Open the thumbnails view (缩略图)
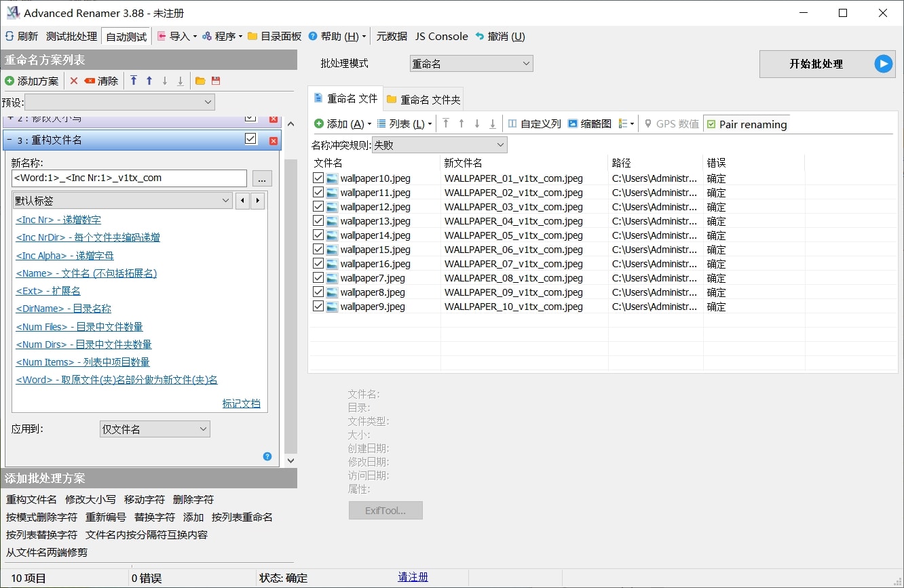Image resolution: width=904 pixels, height=588 pixels. click(589, 123)
